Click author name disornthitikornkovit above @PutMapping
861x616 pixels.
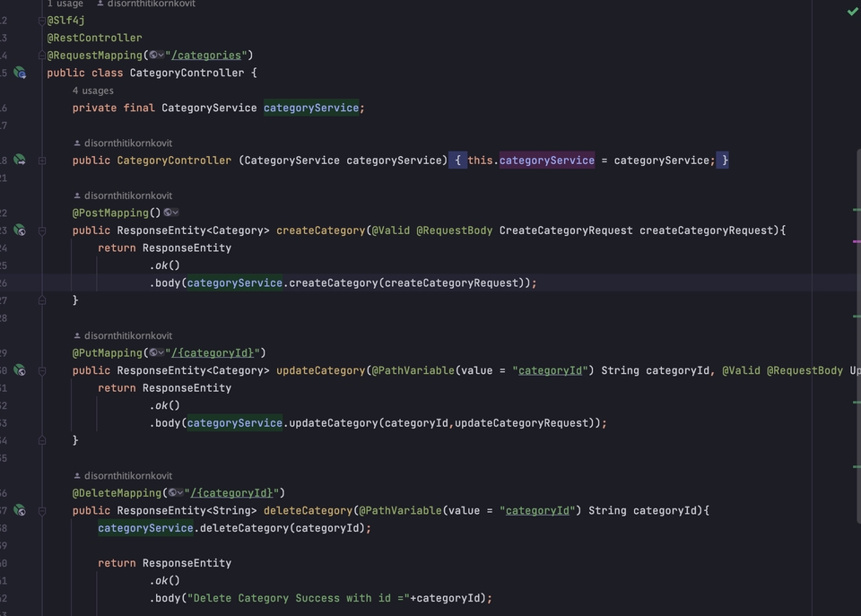(x=128, y=335)
